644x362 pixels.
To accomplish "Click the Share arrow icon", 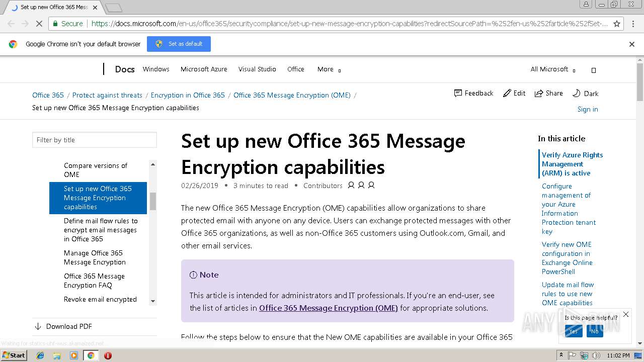I will pyautogui.click(x=538, y=94).
